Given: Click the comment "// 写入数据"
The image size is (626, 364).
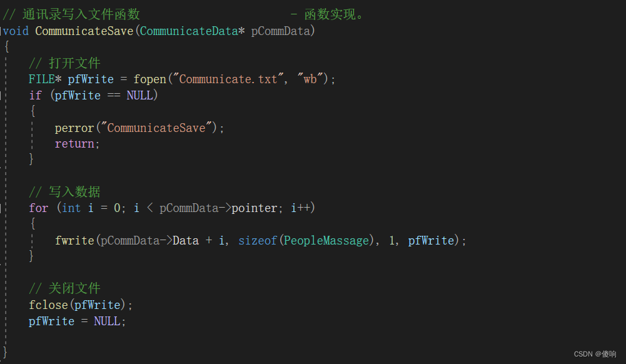Looking at the screenshot, I should click(x=64, y=191).
